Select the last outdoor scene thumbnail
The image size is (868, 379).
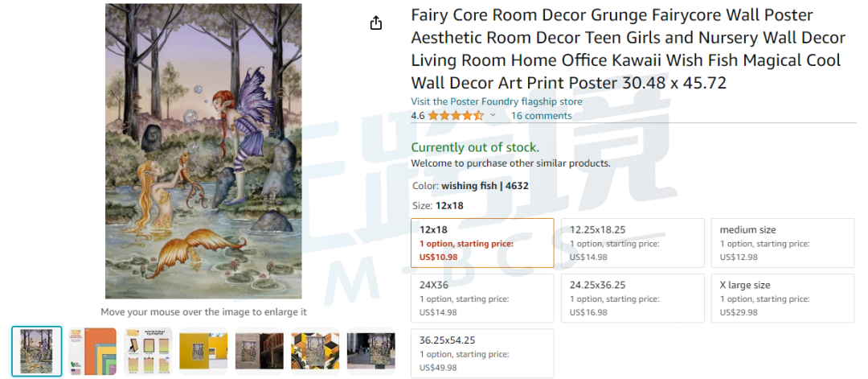[x=371, y=352]
